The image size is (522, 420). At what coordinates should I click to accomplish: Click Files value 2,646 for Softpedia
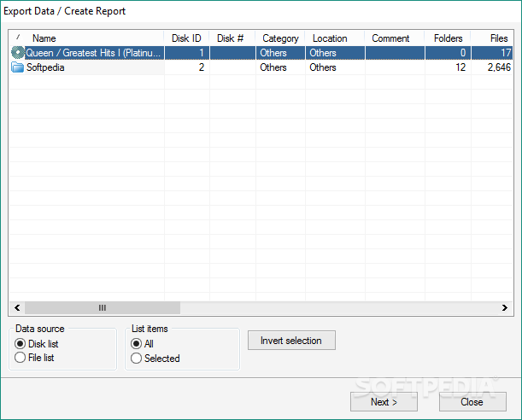point(499,67)
